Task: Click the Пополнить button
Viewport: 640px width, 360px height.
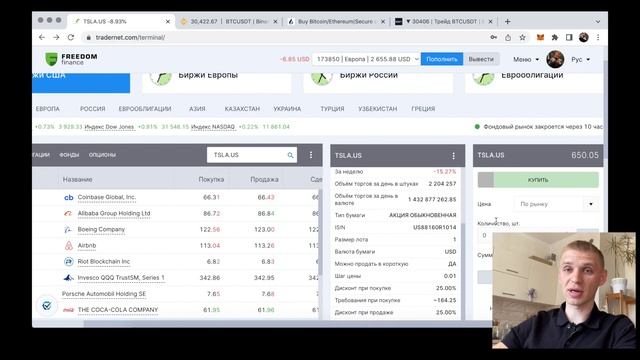Action: click(x=442, y=59)
